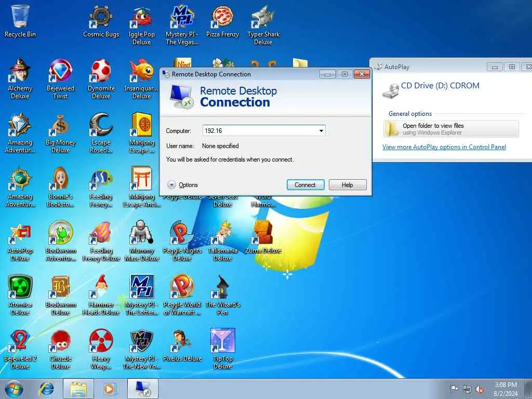This screenshot has width=532, height=399.
Task: Click the muted volume tray icon
Action: coord(480,390)
